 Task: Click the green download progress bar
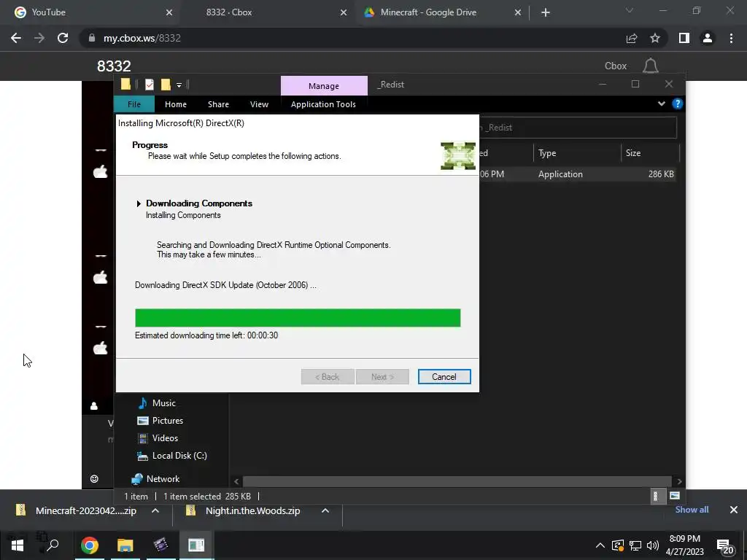coord(298,318)
